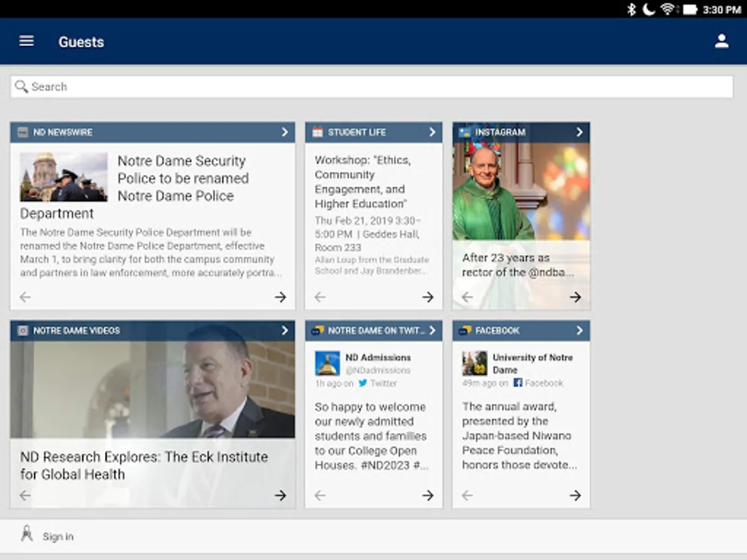Go to previous ND Newswire story
Viewport: 747px width, 560px height.
[x=25, y=297]
